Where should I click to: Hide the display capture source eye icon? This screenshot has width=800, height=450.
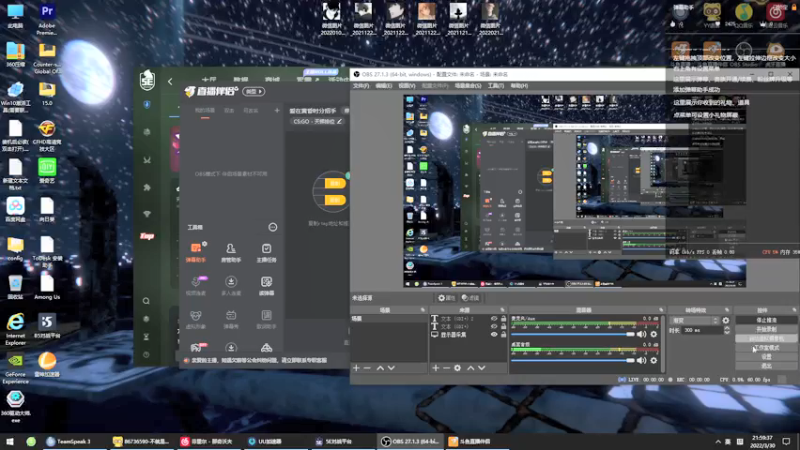click(x=493, y=335)
